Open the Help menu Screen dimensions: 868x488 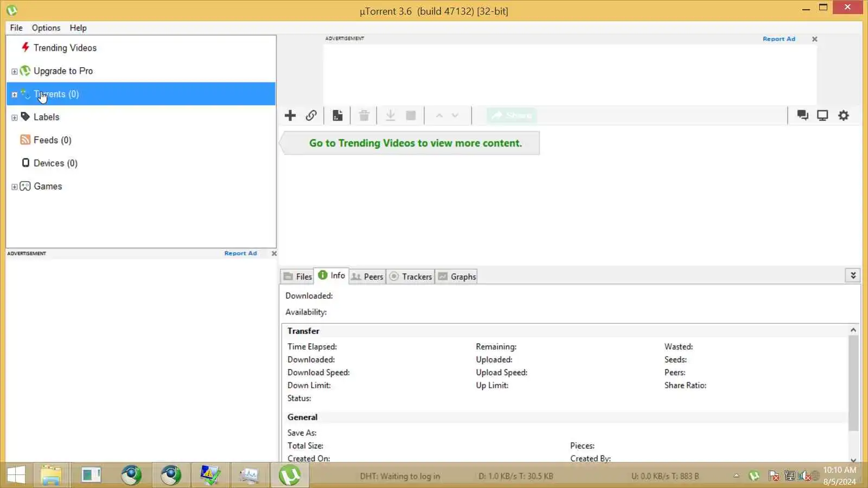click(x=78, y=28)
